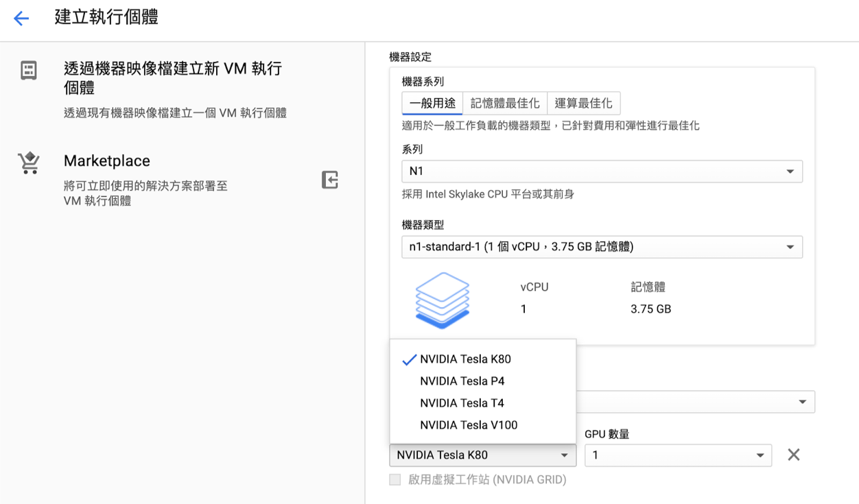Enable the virtual workstation NVIDIA GRID checkbox
859x504 pixels.
coord(395,480)
